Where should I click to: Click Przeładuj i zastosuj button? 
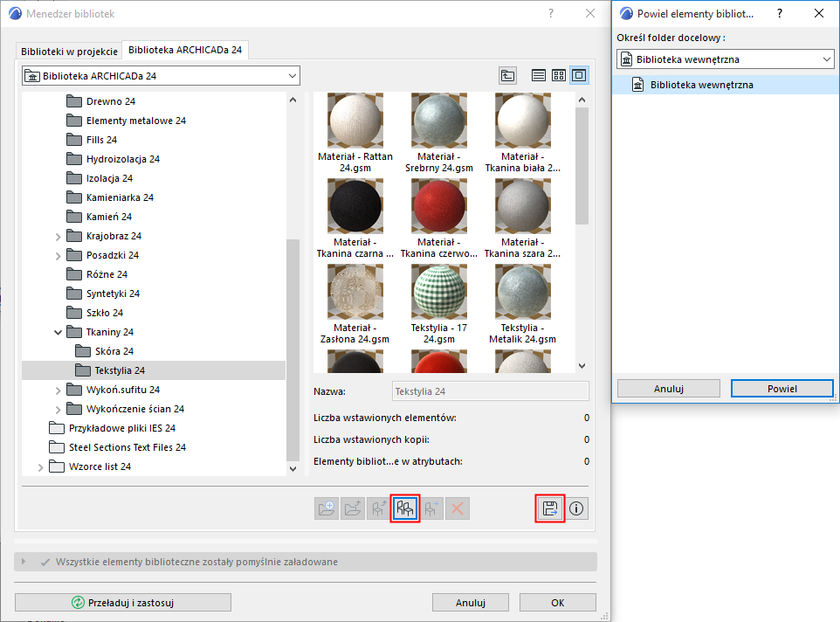click(123, 603)
